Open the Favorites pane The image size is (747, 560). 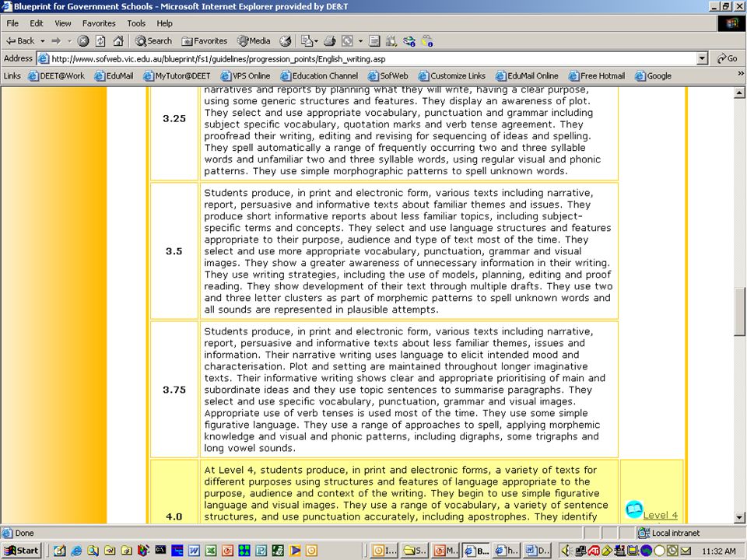(x=205, y=41)
